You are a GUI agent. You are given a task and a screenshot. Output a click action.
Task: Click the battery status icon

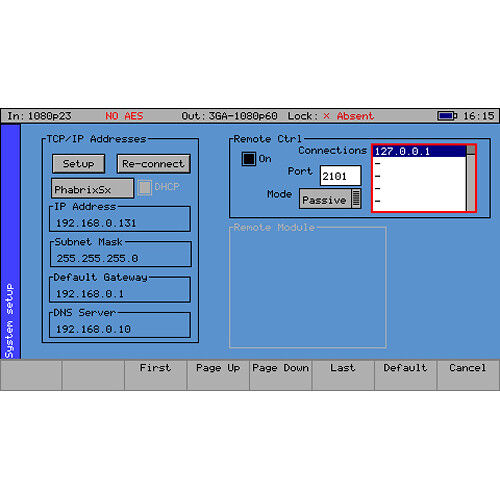(447, 116)
